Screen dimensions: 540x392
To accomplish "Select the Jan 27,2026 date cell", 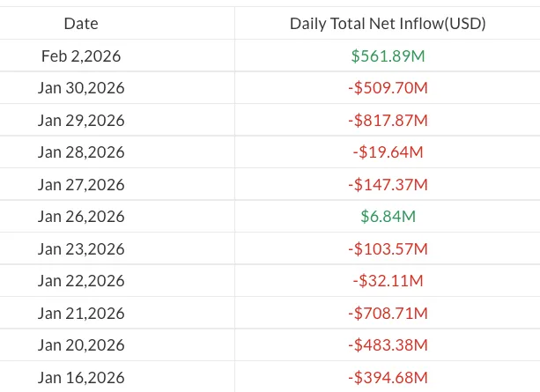I will [x=81, y=184].
